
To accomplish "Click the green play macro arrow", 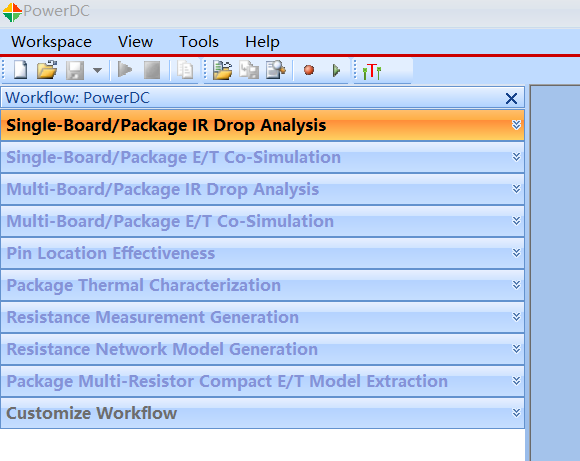I will click(336, 70).
